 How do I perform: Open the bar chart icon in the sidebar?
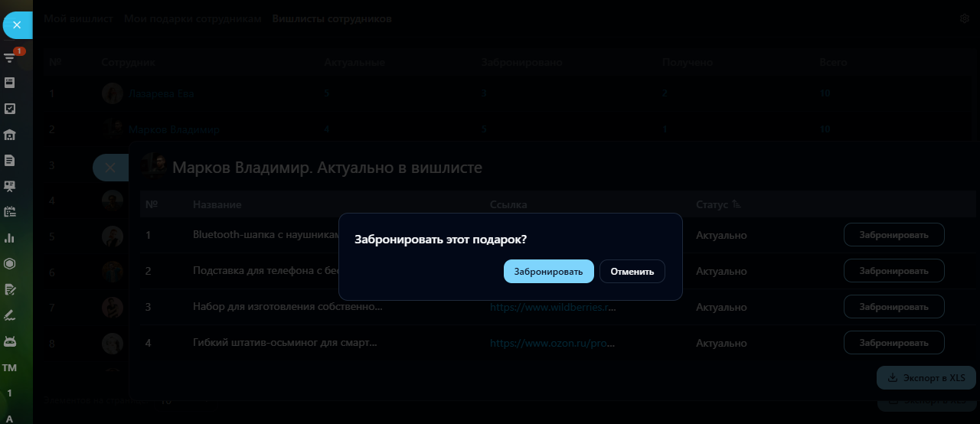(10, 238)
